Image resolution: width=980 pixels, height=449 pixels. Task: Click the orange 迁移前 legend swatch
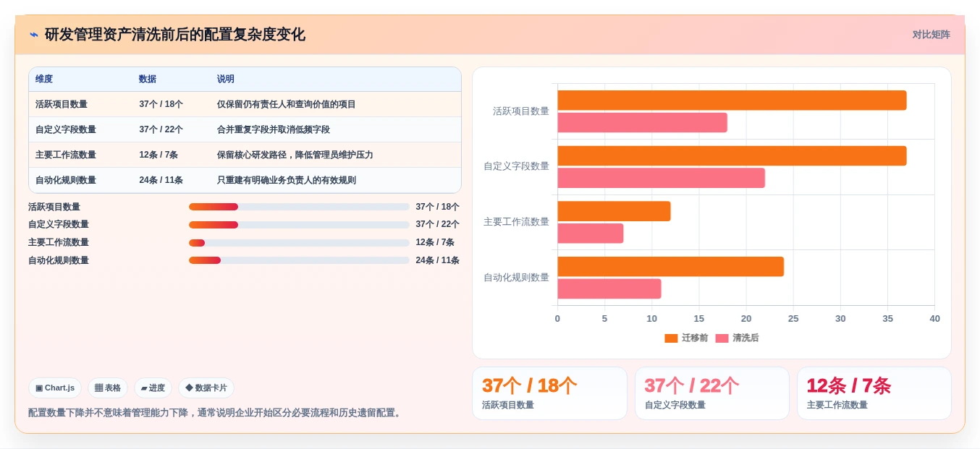point(671,338)
